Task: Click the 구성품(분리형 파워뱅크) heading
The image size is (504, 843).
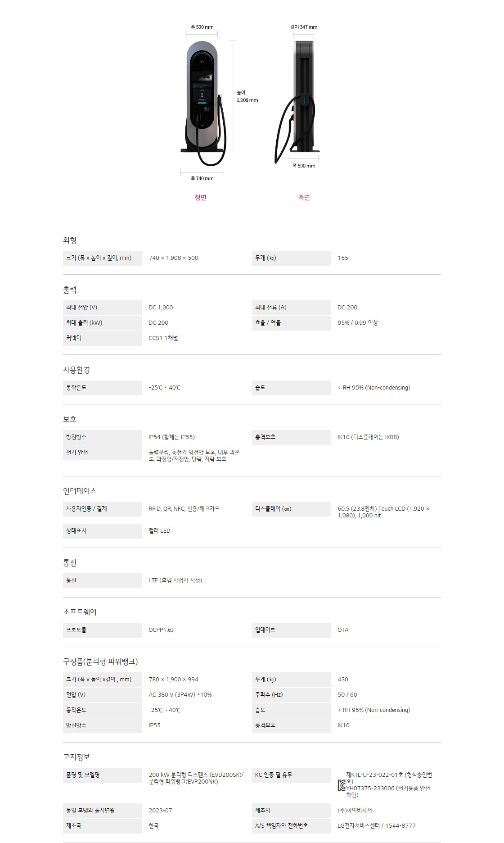Action: coord(100,662)
